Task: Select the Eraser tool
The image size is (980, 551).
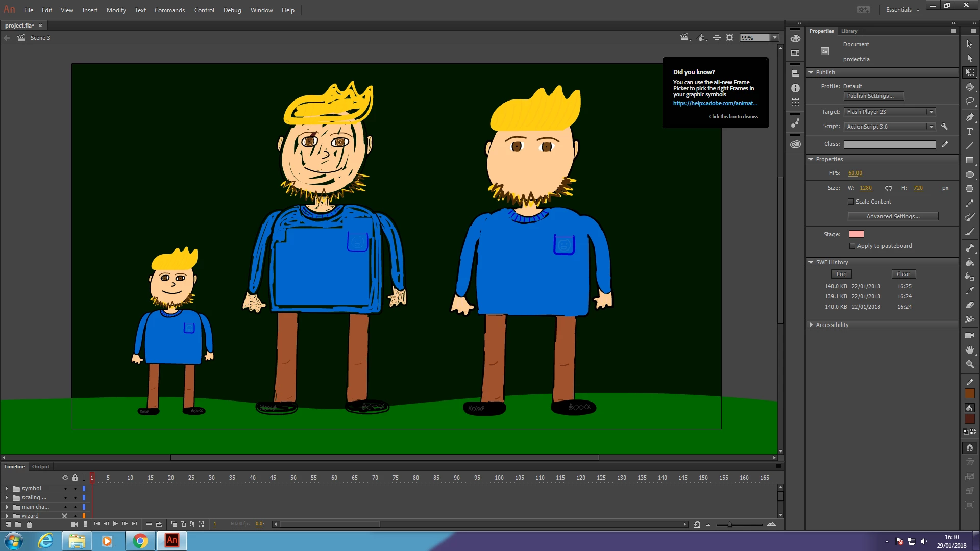Action: tap(970, 305)
